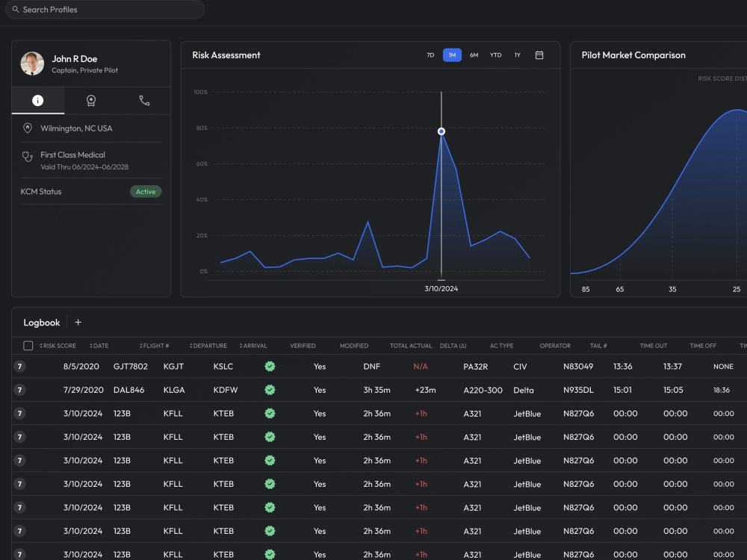Click the Time Off column header
Image resolution: width=747 pixels, height=560 pixels.
[703, 346]
